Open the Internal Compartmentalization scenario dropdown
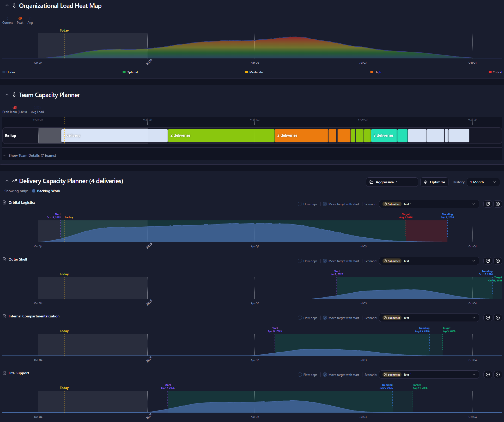The height and width of the screenshot is (422, 504). click(x=429, y=318)
